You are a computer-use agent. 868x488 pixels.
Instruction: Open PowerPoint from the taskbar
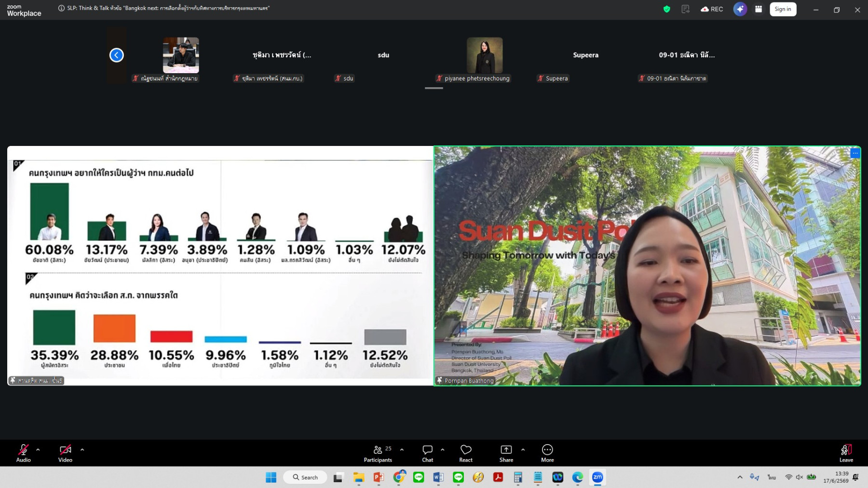click(x=379, y=477)
